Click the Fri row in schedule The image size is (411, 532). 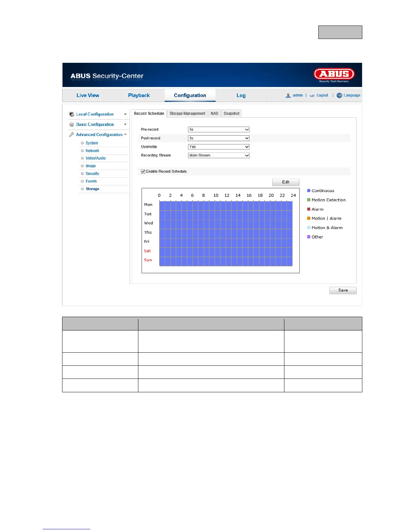pos(226,242)
